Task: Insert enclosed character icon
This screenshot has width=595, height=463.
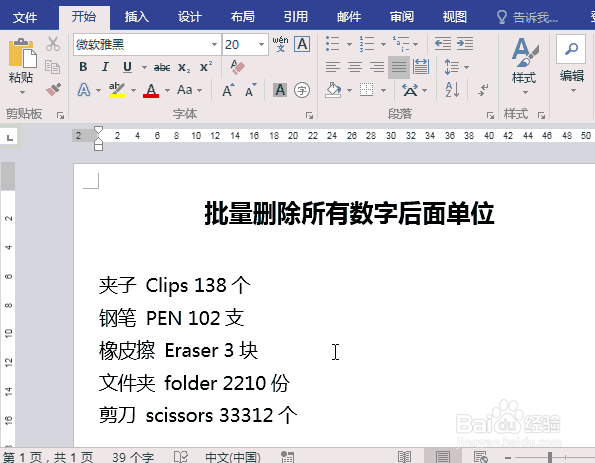Action: 302,90
